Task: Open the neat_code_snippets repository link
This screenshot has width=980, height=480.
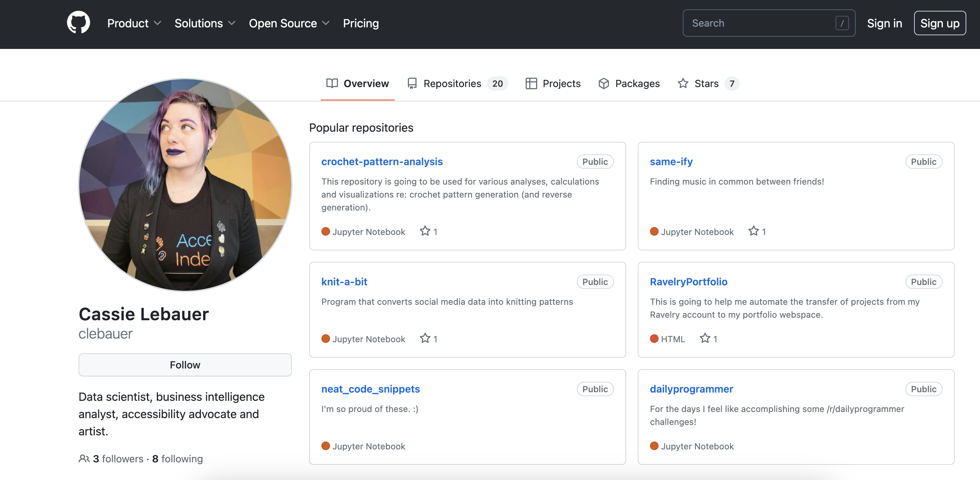Action: (370, 389)
